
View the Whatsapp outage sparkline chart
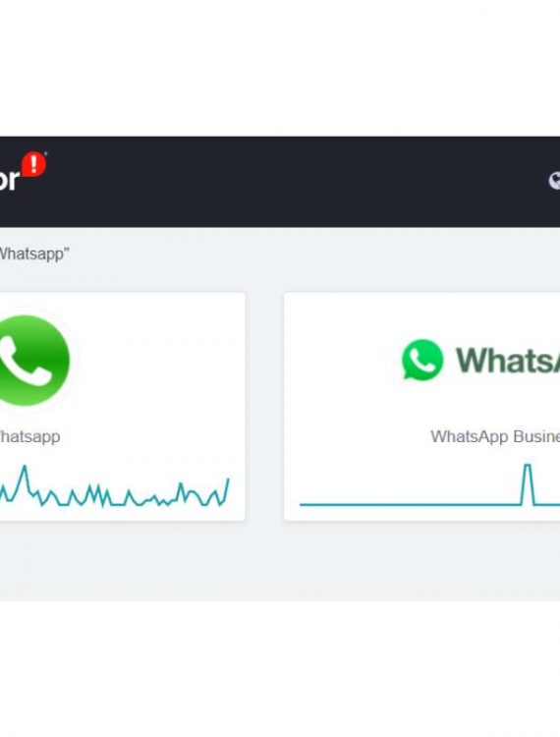coord(114,487)
